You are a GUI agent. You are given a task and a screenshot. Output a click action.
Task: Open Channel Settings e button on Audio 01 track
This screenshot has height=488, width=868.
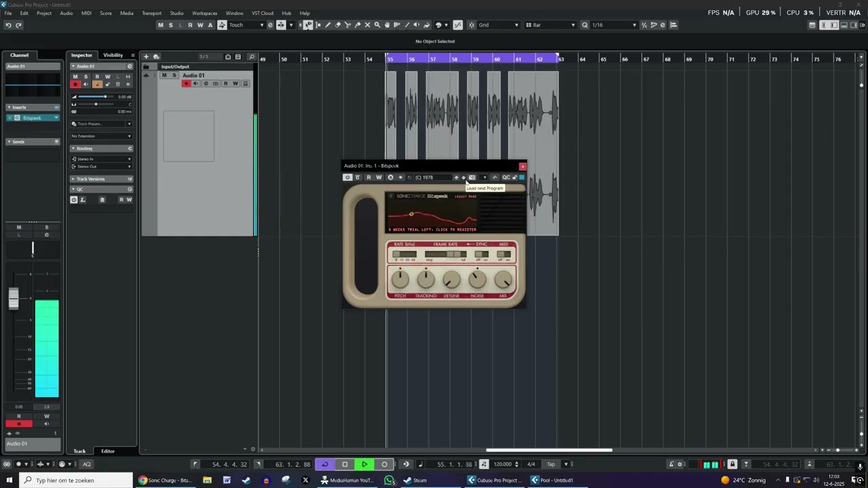(206, 83)
